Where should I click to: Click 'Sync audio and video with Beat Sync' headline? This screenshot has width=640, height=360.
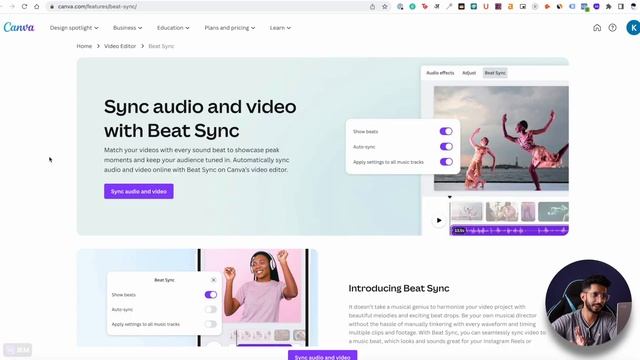(x=200, y=119)
